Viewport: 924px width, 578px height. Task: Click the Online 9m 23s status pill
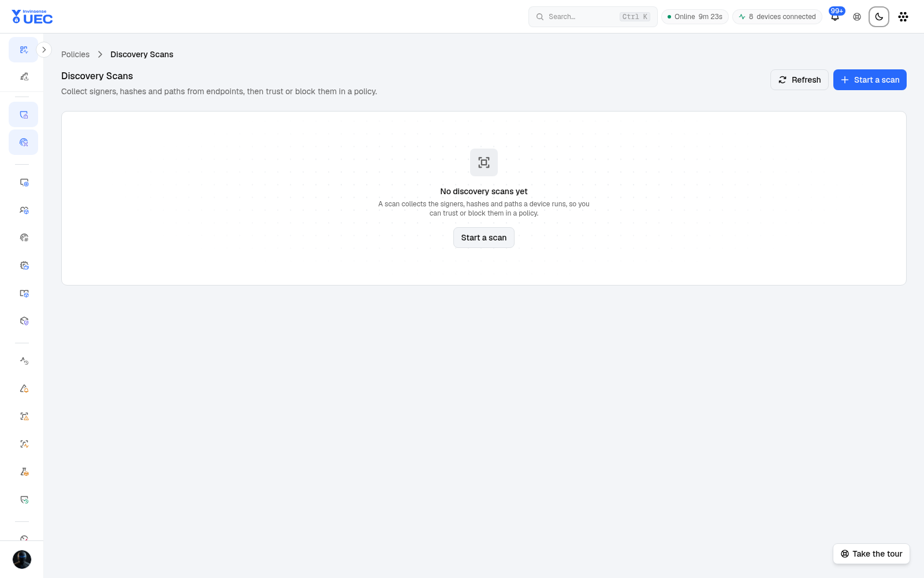pyautogui.click(x=695, y=17)
